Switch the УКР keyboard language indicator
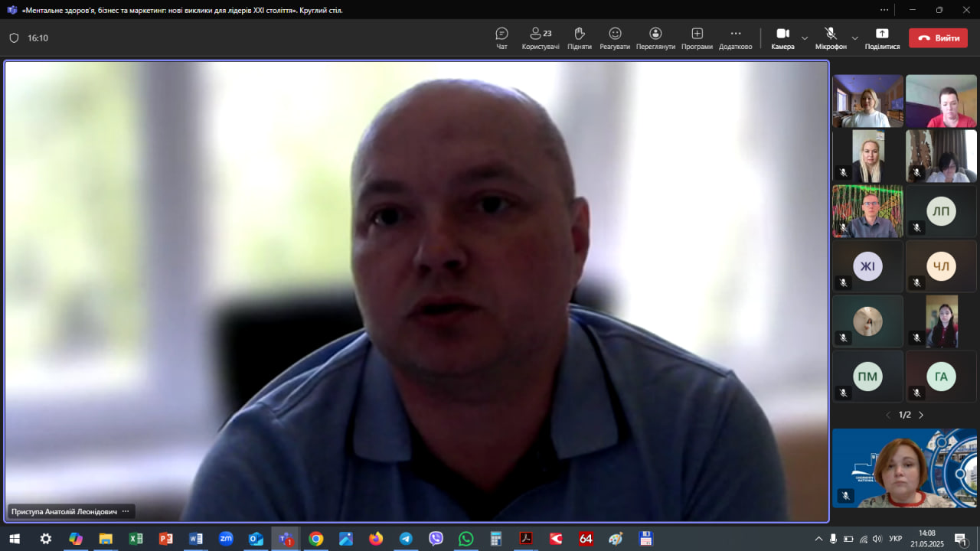Viewport: 980px width, 551px height. point(895,539)
